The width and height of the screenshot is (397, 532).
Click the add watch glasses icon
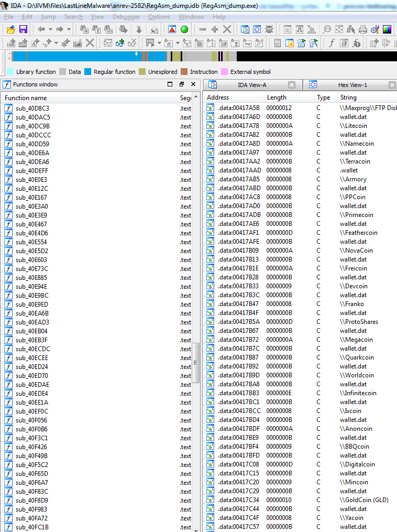point(120,43)
